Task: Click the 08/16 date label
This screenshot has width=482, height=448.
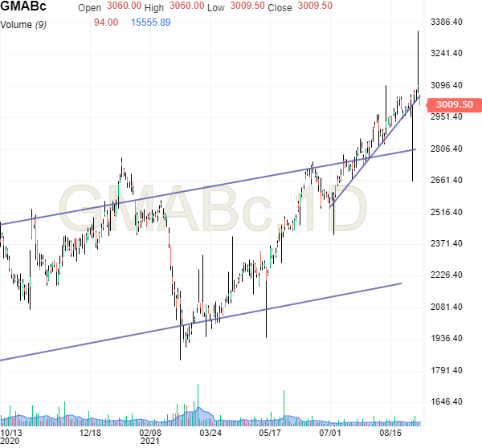Action: pos(391,432)
